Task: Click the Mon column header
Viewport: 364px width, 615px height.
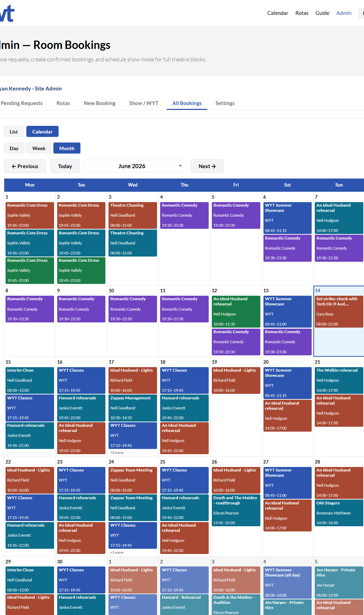Action: [x=30, y=185]
